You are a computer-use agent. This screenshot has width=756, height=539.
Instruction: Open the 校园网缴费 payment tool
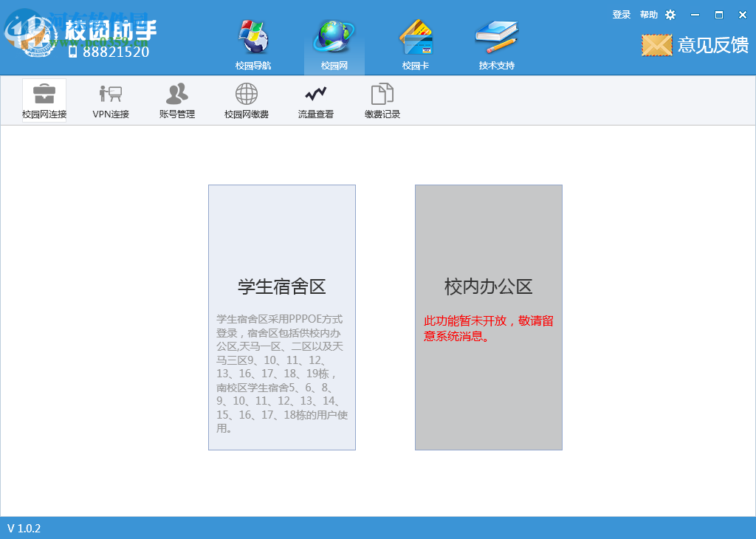coord(246,100)
